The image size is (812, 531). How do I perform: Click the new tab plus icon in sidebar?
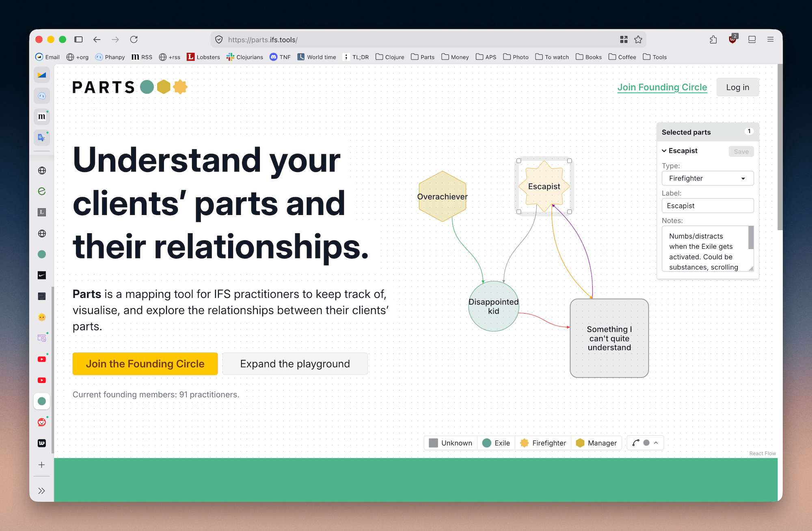(42, 465)
